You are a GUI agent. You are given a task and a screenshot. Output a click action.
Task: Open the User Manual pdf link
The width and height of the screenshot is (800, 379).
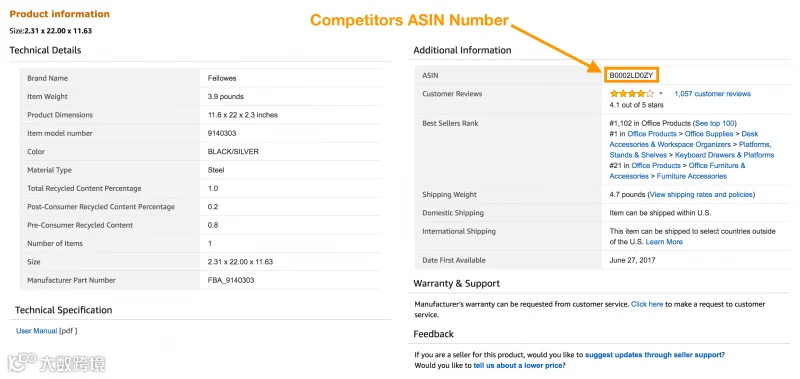37,331
